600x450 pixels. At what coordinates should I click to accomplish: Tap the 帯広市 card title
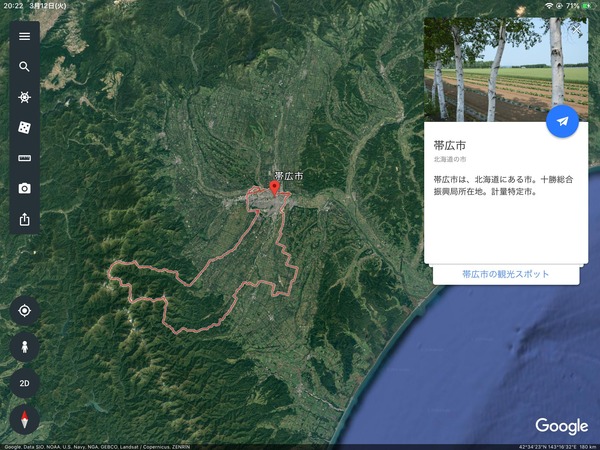[450, 145]
